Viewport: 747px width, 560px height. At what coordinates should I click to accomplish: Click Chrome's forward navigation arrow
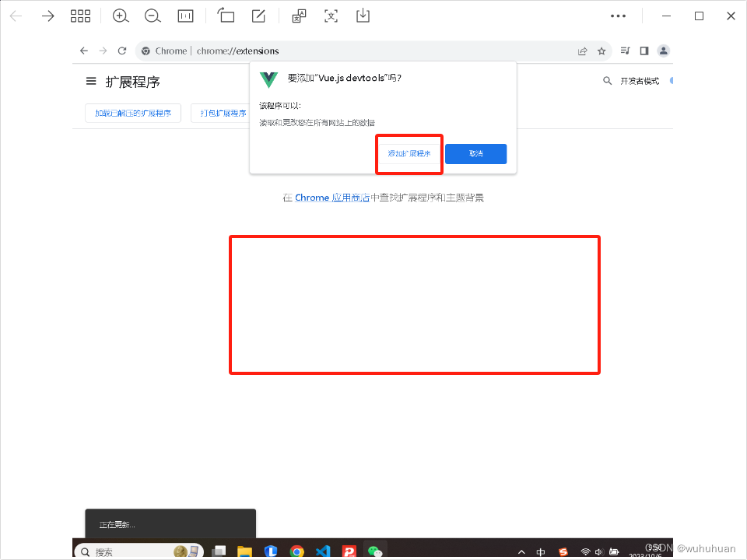pos(103,51)
